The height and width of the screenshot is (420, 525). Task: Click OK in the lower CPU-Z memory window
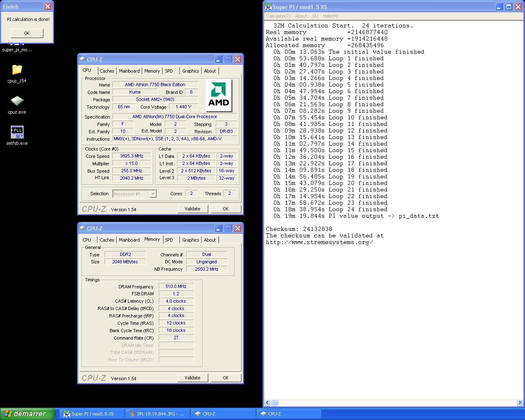(226, 378)
